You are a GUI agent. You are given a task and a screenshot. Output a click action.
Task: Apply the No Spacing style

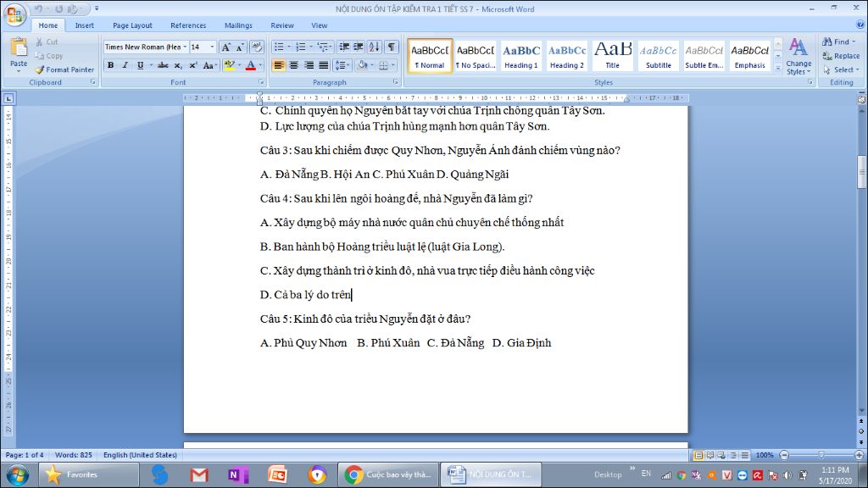tap(475, 55)
